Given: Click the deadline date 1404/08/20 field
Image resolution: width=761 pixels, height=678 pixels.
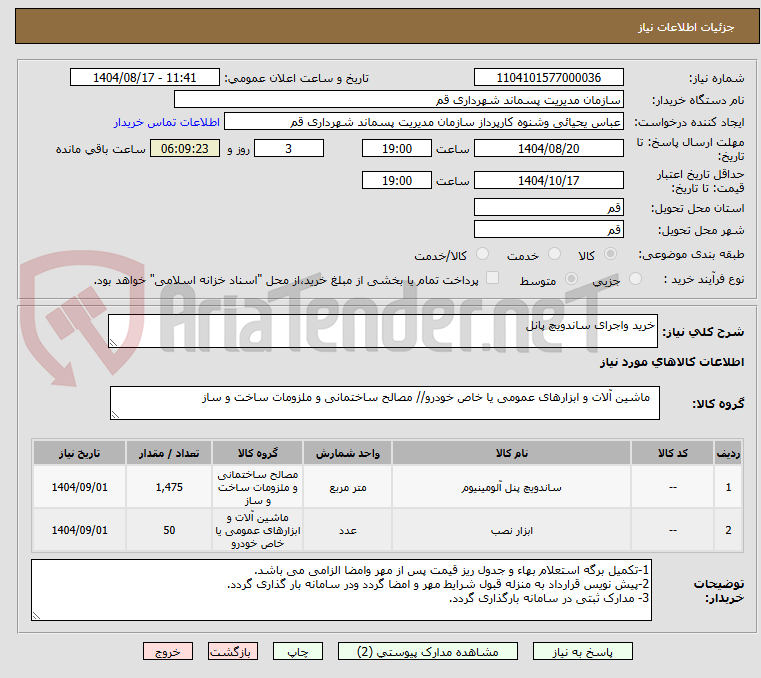Looking at the screenshot, I should (548, 149).
